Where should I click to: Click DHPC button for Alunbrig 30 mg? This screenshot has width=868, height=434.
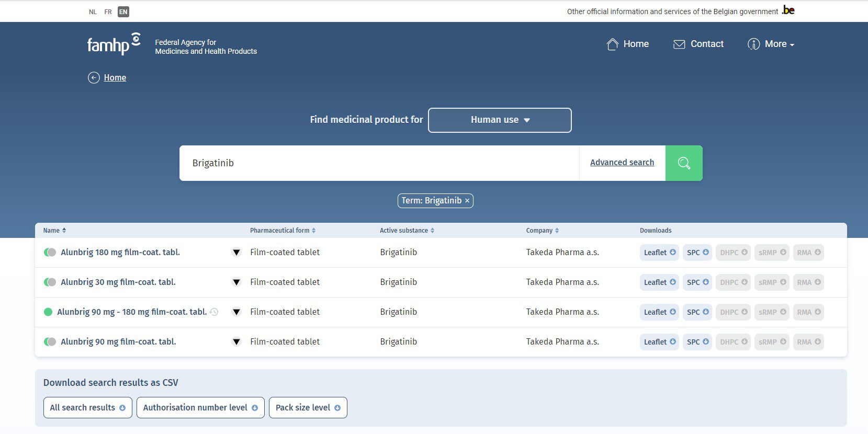point(733,282)
